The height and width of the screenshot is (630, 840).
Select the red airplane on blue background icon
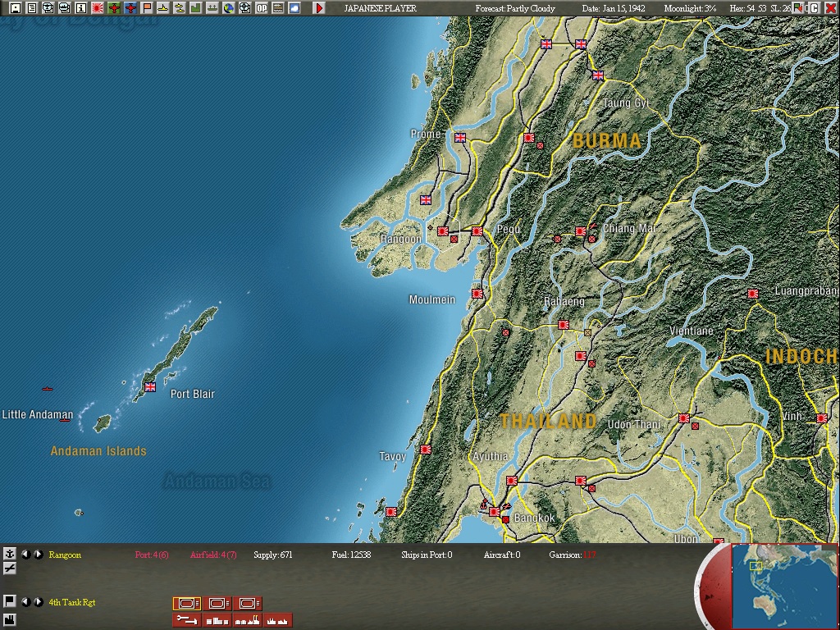tap(130, 8)
